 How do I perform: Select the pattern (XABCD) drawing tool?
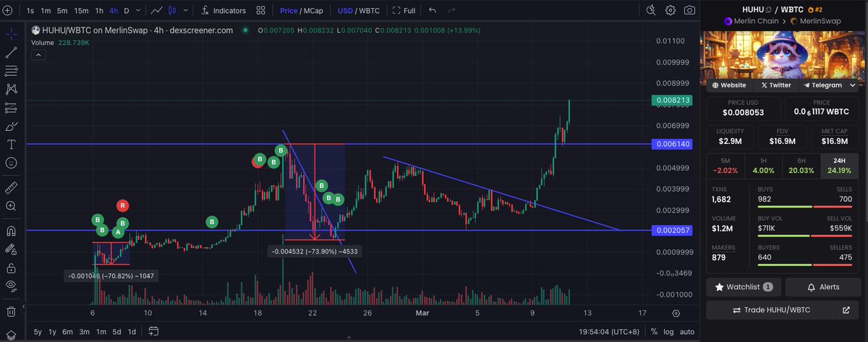pos(11,90)
